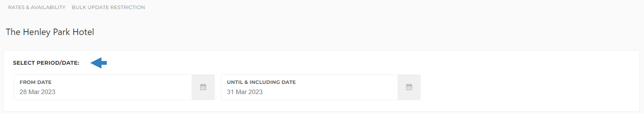This screenshot has height=114, width=644.
Task: Click the FROM DATE field label
Action: click(36, 82)
